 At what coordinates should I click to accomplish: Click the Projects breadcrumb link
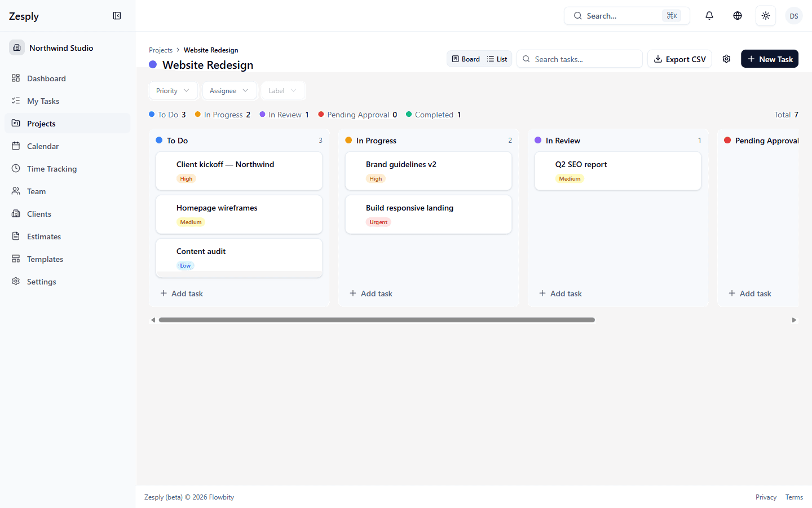pos(161,50)
